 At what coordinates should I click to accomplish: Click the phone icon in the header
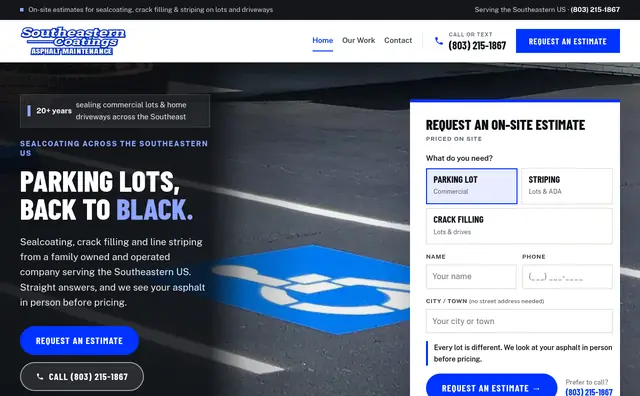point(439,41)
